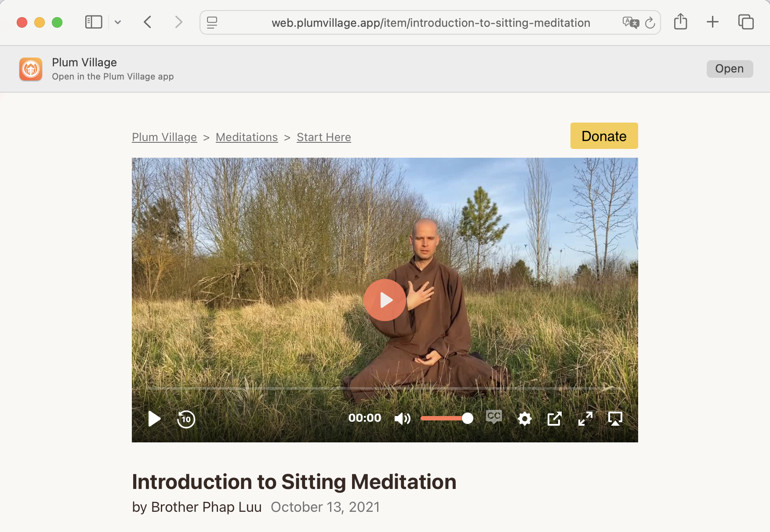Toggle closed captions on the video
Screen dimensions: 770x532
point(494,416)
